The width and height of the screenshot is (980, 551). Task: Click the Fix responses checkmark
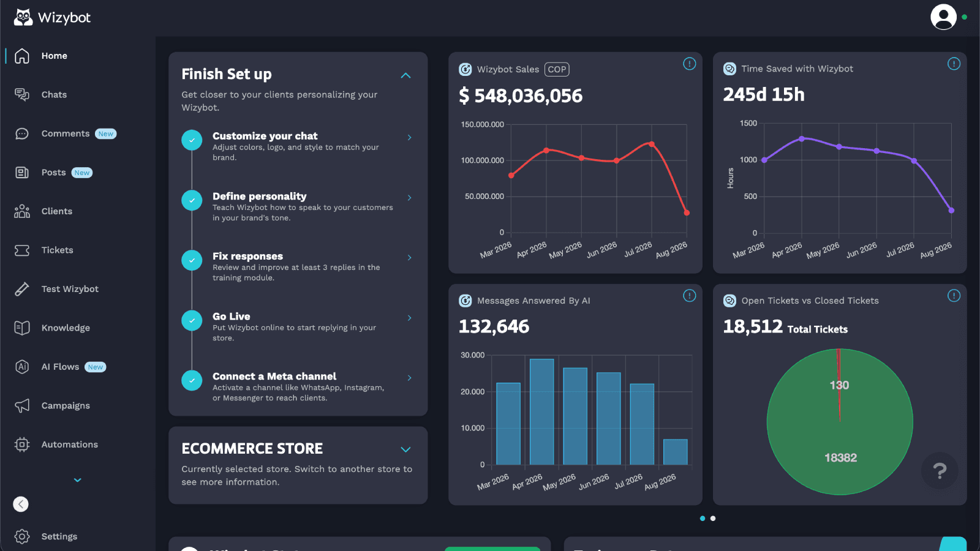[192, 260]
